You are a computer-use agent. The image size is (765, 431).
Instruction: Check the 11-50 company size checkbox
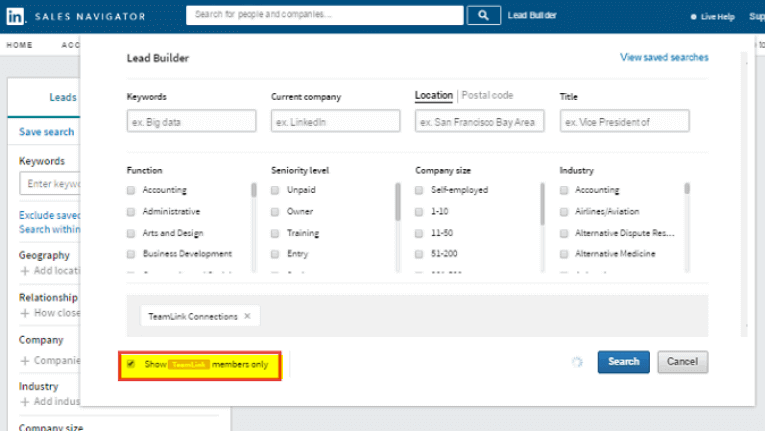419,233
